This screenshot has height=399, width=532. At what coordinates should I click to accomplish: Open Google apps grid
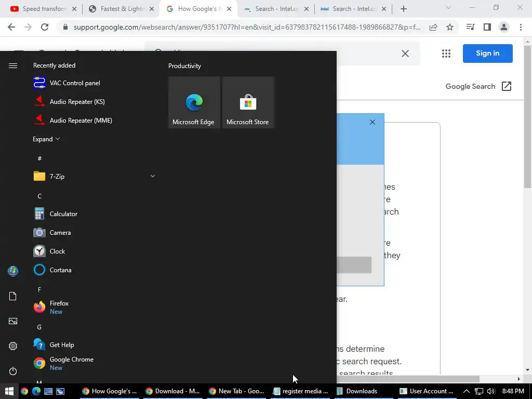pyautogui.click(x=446, y=54)
